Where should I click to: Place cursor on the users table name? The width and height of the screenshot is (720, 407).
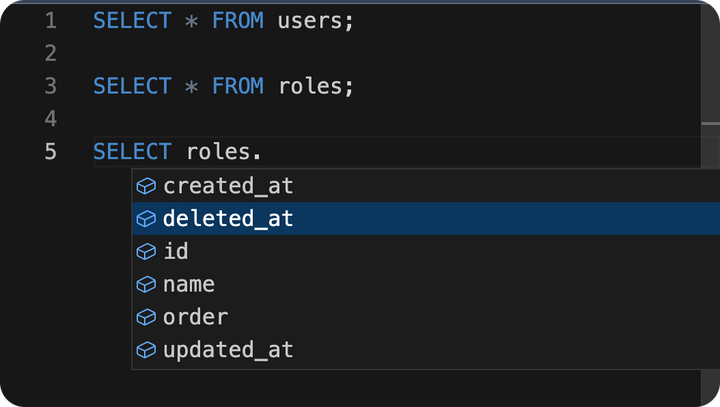click(x=310, y=20)
